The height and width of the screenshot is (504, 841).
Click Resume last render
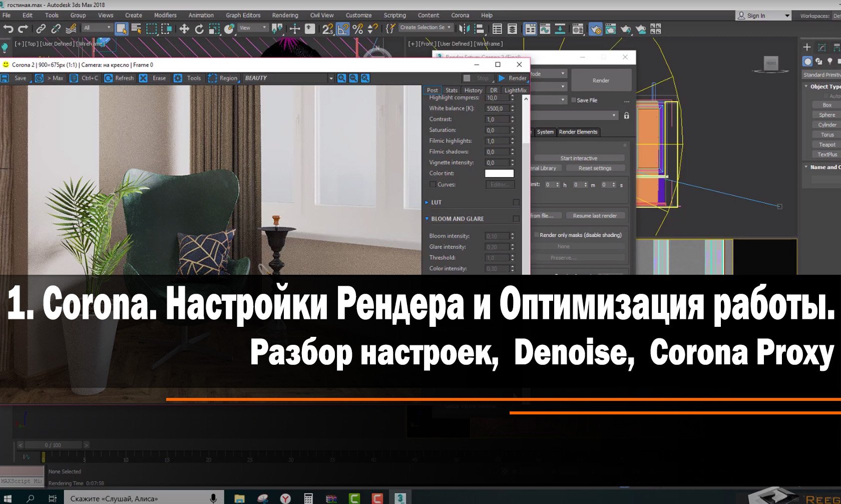[595, 215]
